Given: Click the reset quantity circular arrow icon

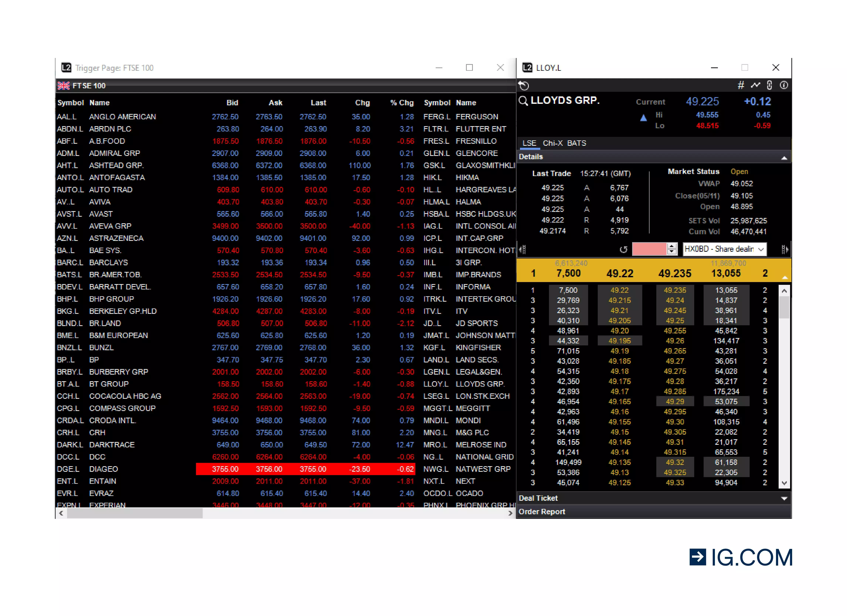Looking at the screenshot, I should click(x=623, y=249).
